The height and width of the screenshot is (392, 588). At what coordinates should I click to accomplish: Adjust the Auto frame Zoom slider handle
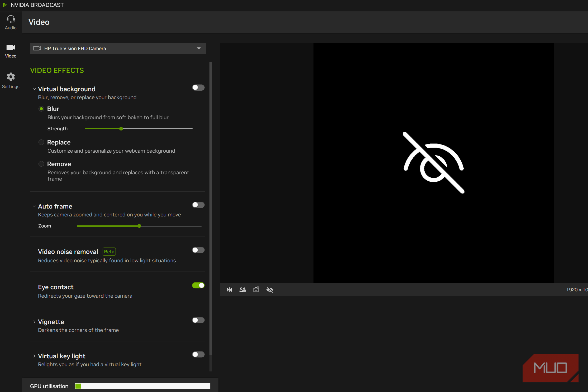tap(139, 226)
